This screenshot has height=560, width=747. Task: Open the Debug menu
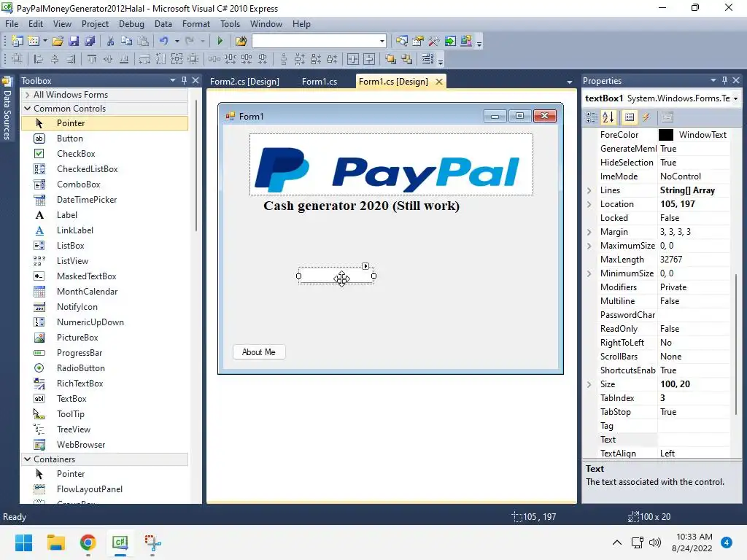coord(131,24)
